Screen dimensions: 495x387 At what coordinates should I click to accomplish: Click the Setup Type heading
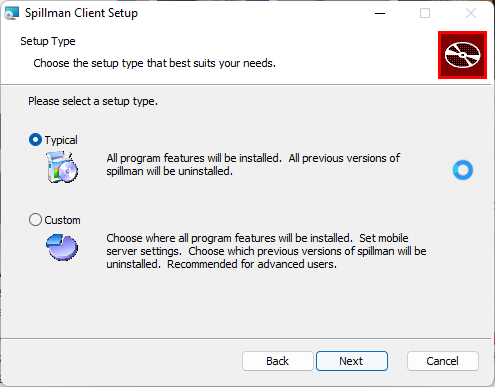(48, 41)
